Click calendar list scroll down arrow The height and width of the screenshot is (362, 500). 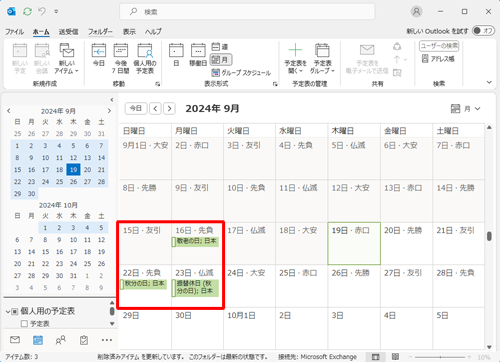(x=112, y=324)
